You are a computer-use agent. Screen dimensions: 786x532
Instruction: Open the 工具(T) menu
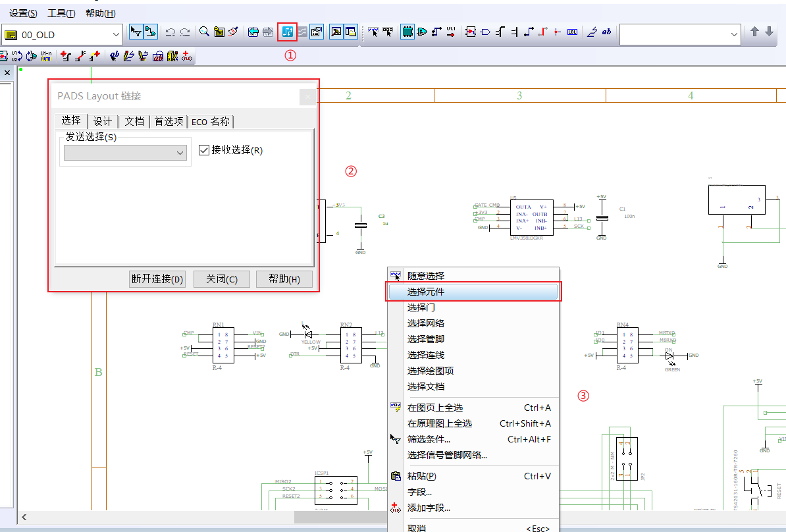pyautogui.click(x=61, y=14)
